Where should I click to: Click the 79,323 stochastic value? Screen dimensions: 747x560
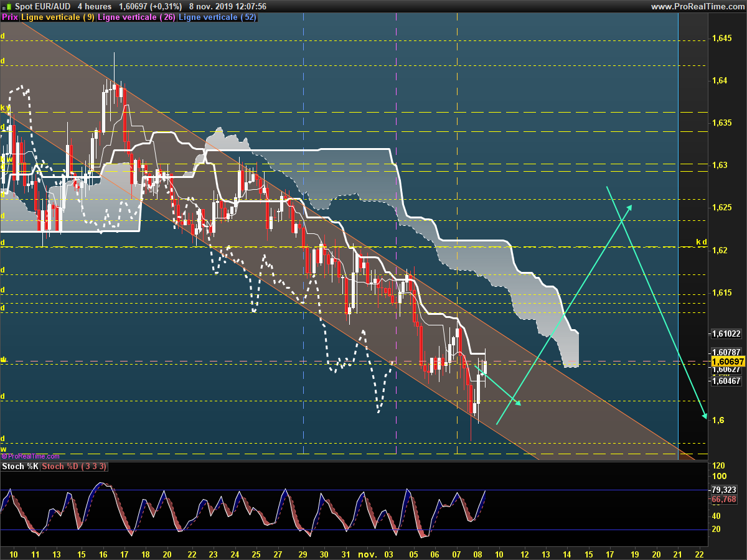tap(724, 490)
